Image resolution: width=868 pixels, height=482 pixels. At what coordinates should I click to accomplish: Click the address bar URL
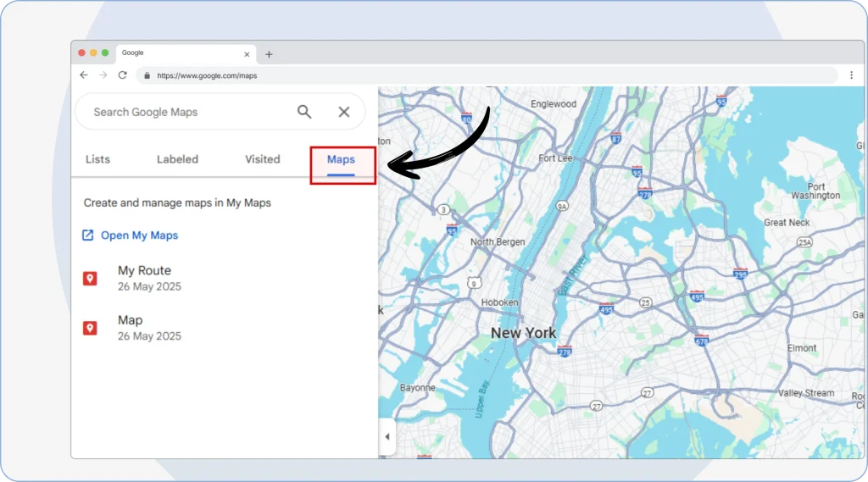[207, 75]
